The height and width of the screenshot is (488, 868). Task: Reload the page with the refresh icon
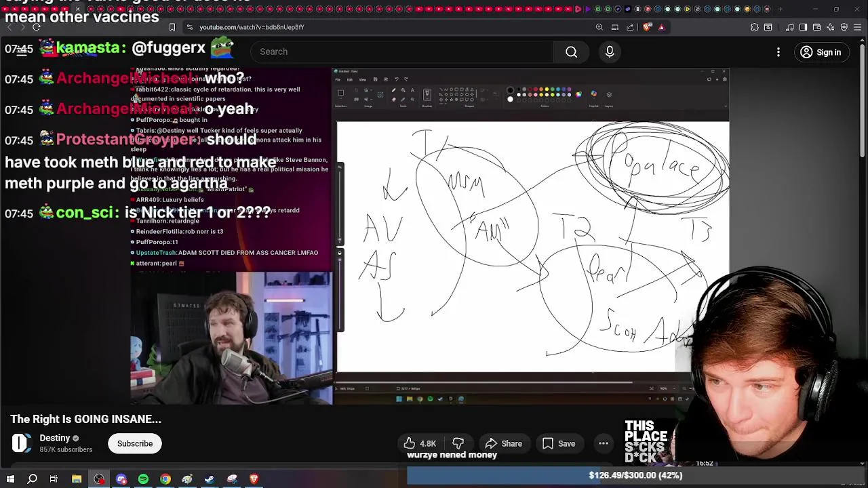[37, 27]
